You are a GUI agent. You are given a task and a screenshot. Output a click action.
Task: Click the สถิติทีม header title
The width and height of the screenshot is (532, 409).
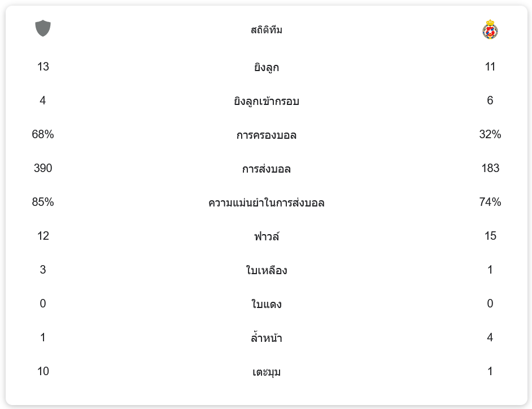click(267, 30)
